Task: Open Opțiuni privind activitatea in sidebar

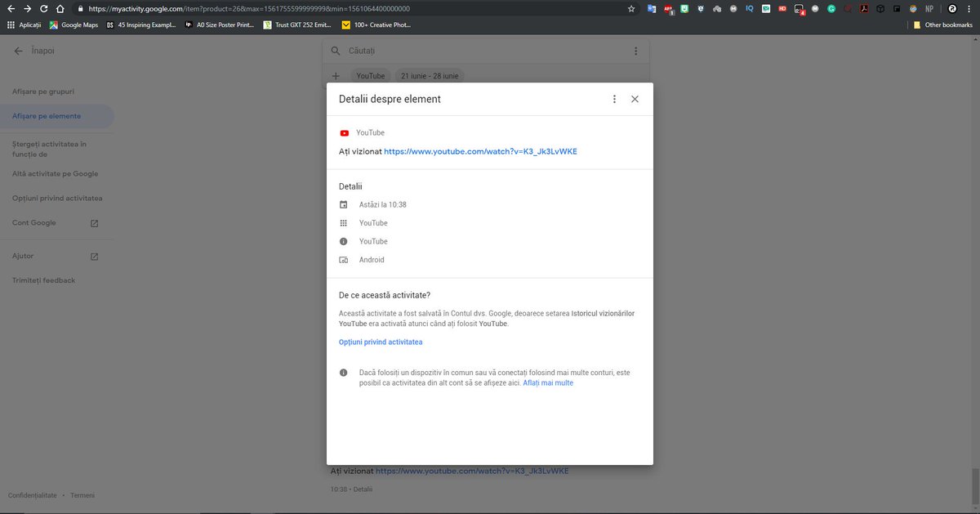Action: (x=57, y=199)
